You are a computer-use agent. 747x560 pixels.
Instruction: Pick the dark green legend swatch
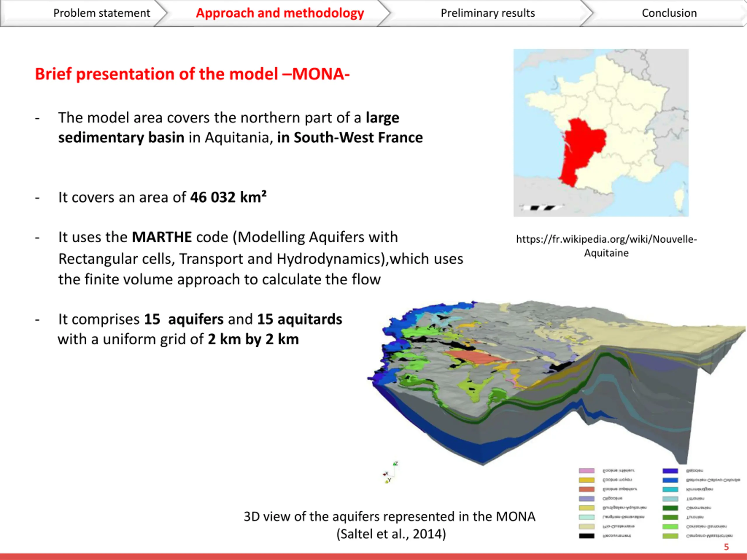click(x=670, y=508)
